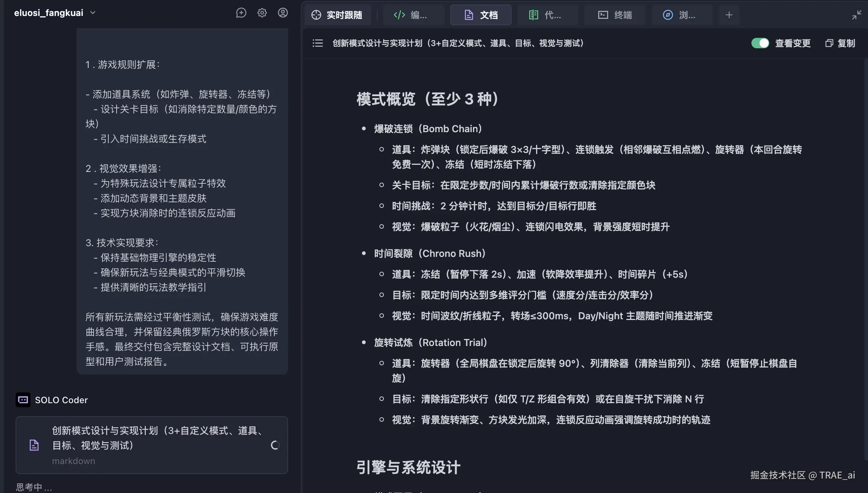Click the plus icon to add tab
Image resolution: width=868 pixels, height=493 pixels.
tap(729, 15)
